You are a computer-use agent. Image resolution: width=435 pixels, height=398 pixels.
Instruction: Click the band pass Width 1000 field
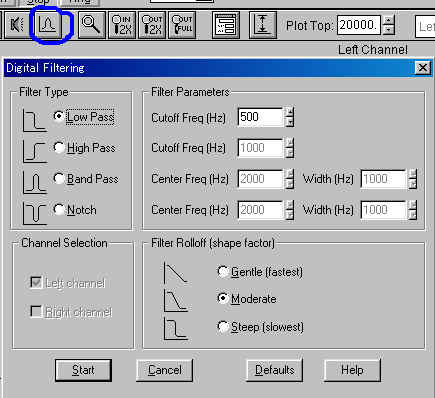click(x=384, y=179)
